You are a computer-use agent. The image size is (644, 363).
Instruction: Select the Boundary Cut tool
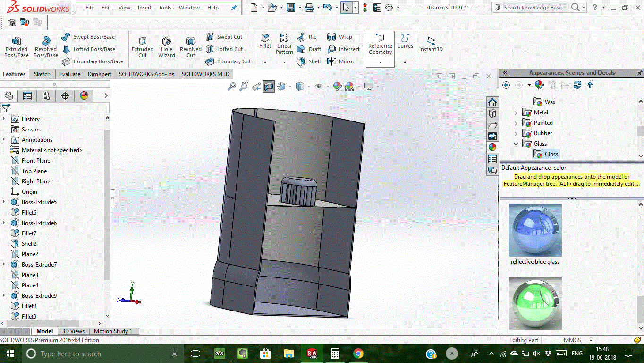pyautogui.click(x=228, y=61)
